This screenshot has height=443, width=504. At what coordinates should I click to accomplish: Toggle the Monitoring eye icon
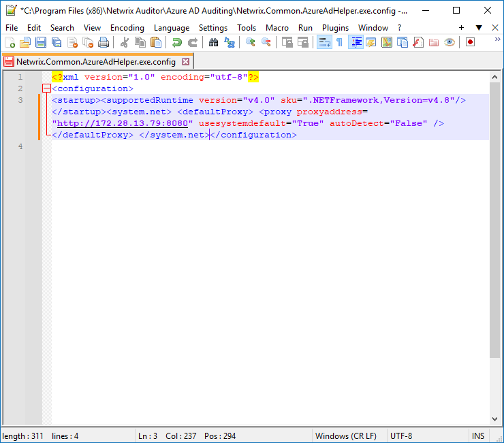tap(450, 42)
